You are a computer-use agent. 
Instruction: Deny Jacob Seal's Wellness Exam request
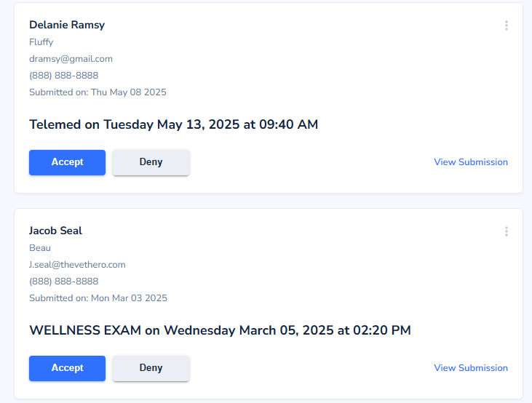pyautogui.click(x=151, y=368)
